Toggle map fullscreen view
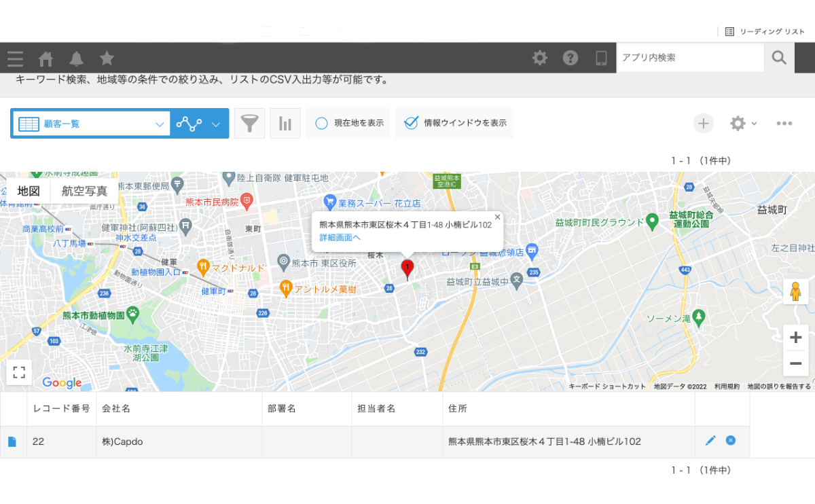The width and height of the screenshot is (815, 504). click(19, 372)
